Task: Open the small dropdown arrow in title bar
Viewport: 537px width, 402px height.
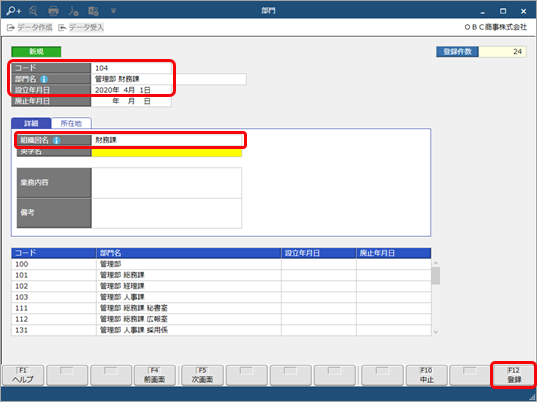Action: (x=113, y=11)
